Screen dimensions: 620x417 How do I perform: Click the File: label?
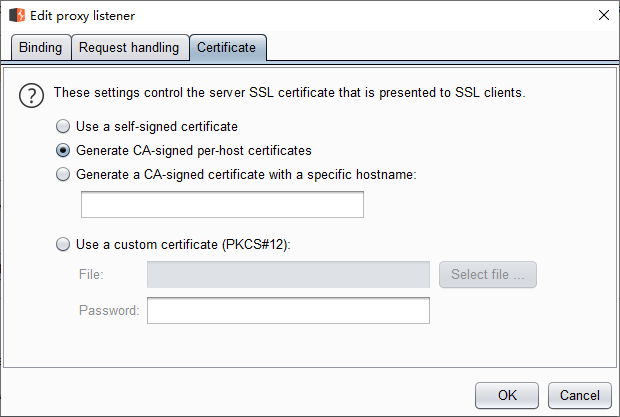tap(91, 274)
